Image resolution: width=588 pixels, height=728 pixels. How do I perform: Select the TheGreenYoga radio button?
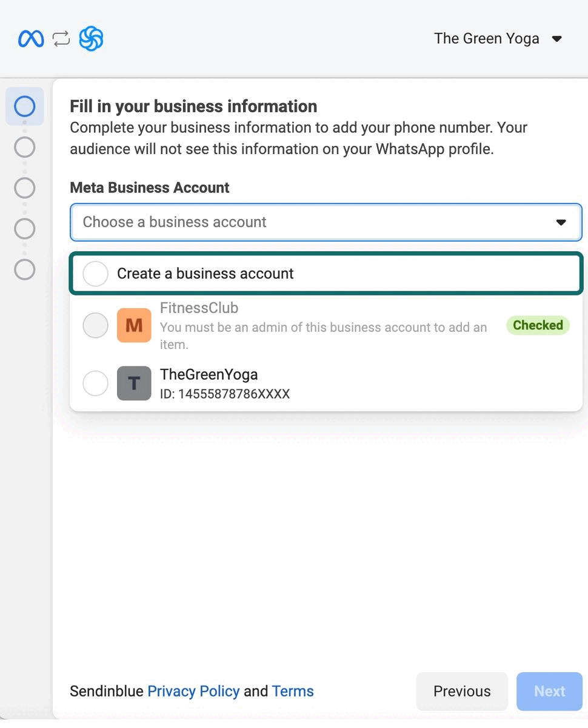pyautogui.click(x=95, y=383)
